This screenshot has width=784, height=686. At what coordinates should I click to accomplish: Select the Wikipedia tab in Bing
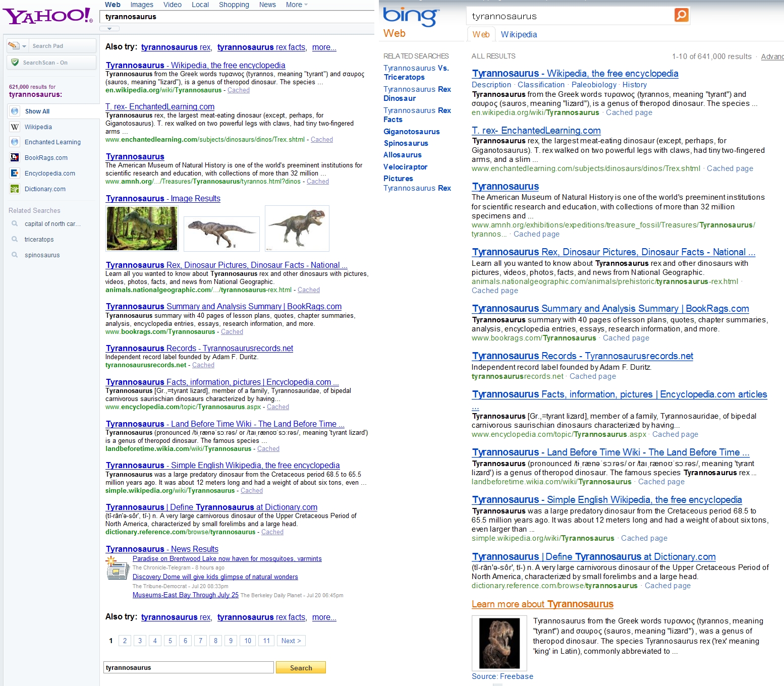[x=519, y=34]
